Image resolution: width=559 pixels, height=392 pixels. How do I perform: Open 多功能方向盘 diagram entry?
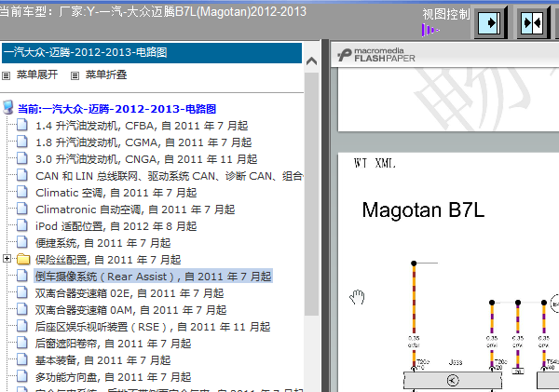[x=114, y=377]
